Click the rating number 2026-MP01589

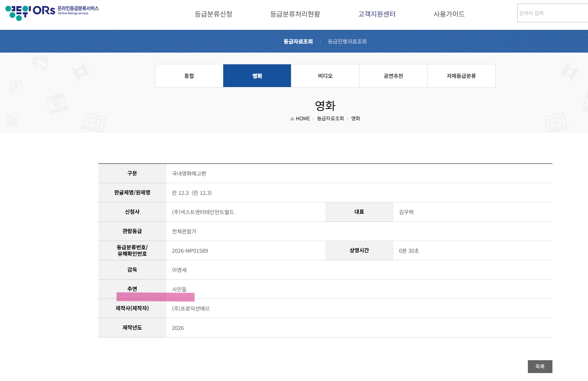click(x=190, y=251)
